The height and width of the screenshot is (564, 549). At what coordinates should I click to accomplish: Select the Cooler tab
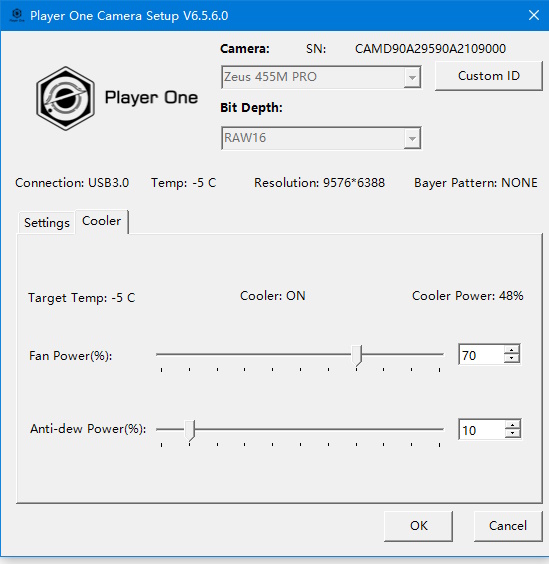coord(101,221)
